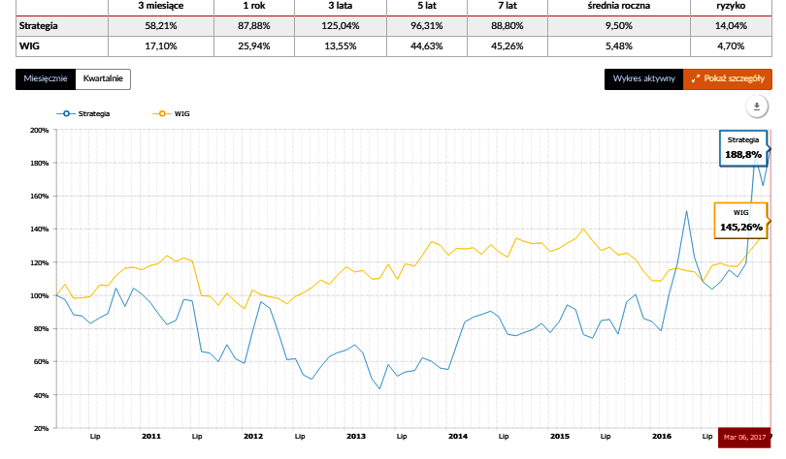Open details with Pokaż szczegóły button

727,79
